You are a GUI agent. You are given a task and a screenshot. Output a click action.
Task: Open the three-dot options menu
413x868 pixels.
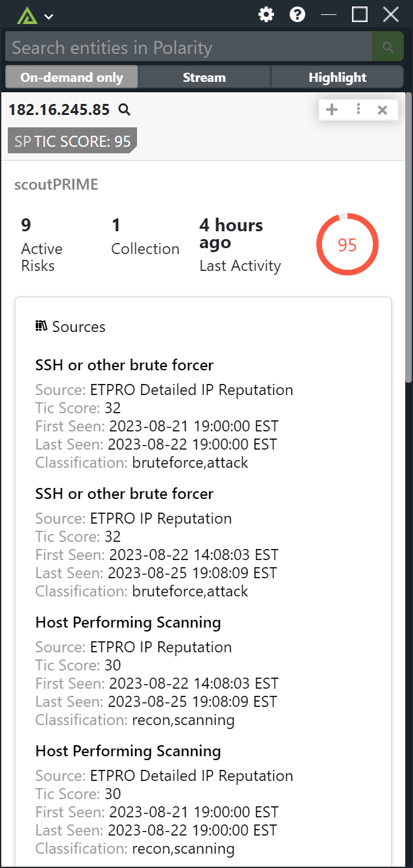(358, 110)
